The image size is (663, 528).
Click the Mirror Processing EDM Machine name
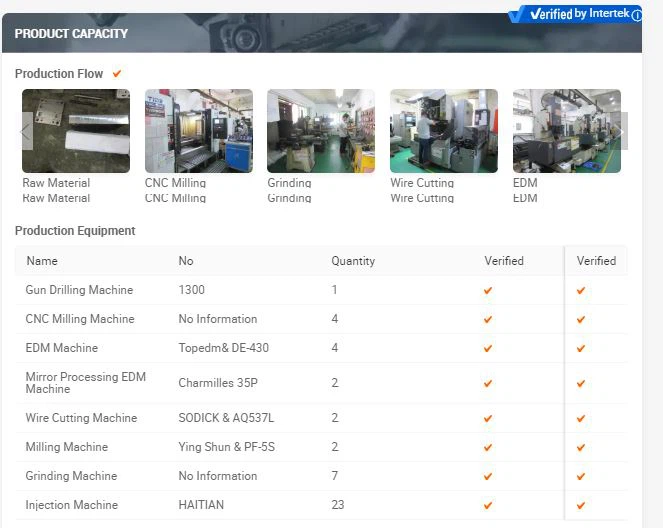point(86,383)
